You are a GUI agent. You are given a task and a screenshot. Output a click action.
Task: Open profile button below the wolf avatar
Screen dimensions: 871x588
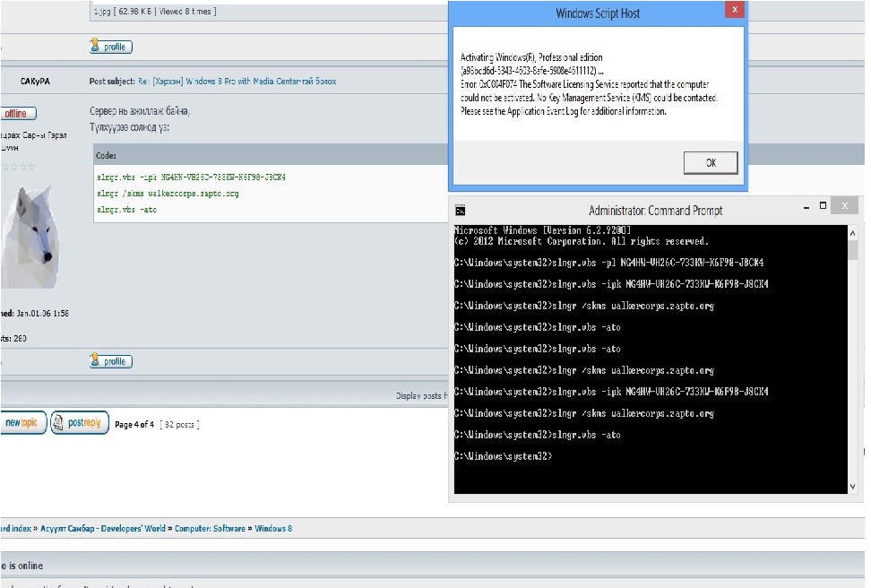(111, 361)
